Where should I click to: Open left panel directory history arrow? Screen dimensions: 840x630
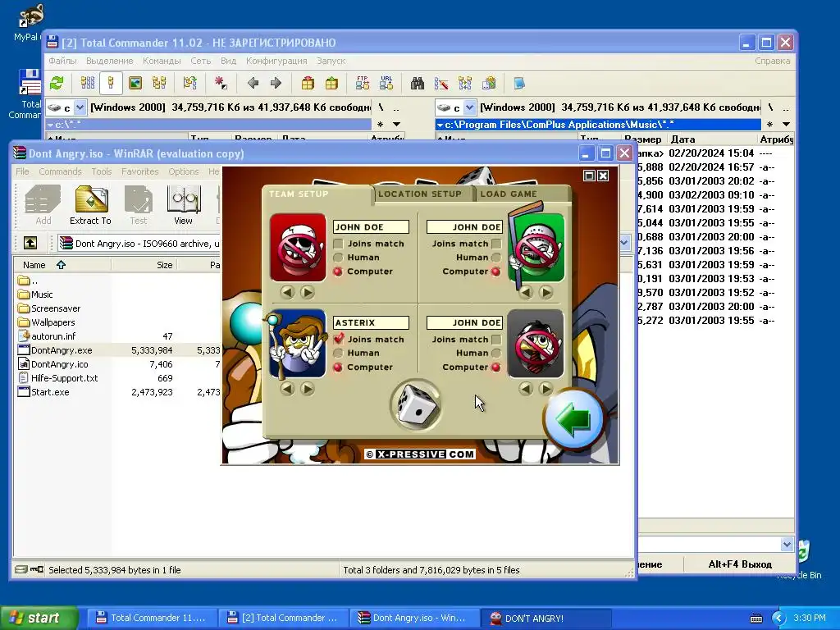[396, 125]
